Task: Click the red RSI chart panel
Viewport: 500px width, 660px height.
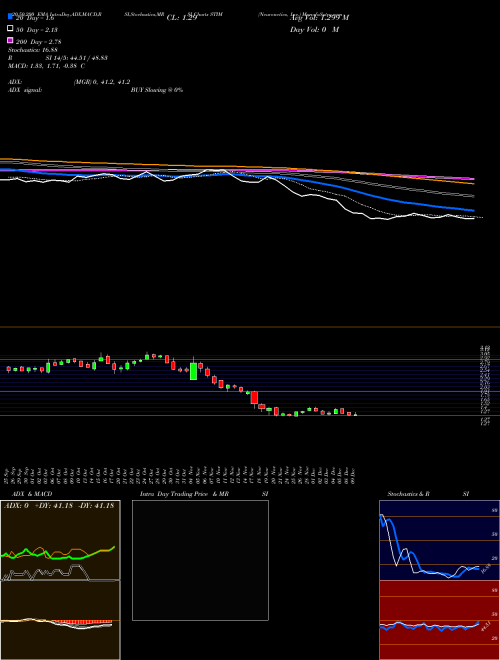Action: coord(439,620)
